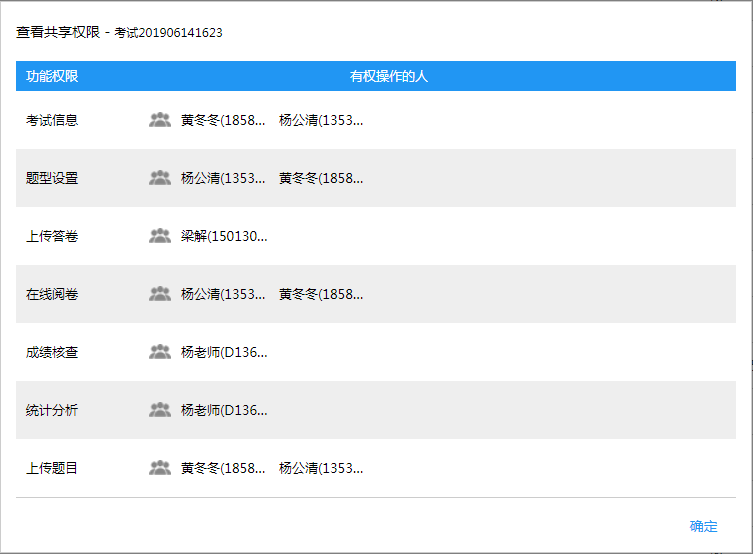Select user 杨公清 in 上传题目 row

coord(321,468)
